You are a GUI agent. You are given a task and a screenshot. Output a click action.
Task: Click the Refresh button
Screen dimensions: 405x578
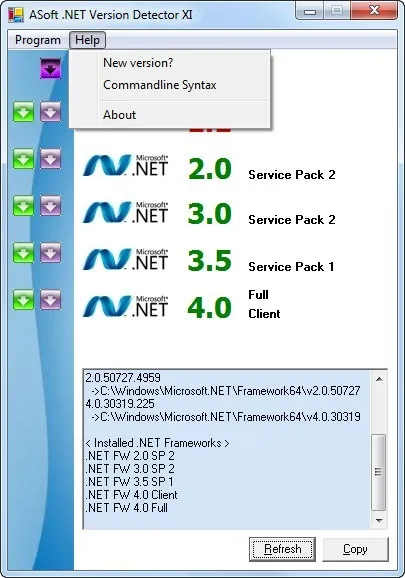pyautogui.click(x=282, y=549)
